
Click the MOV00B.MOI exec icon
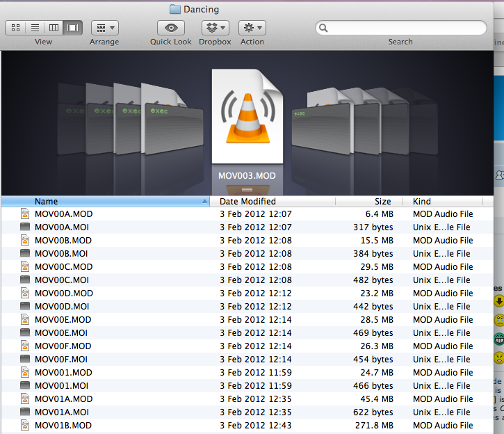[25, 253]
